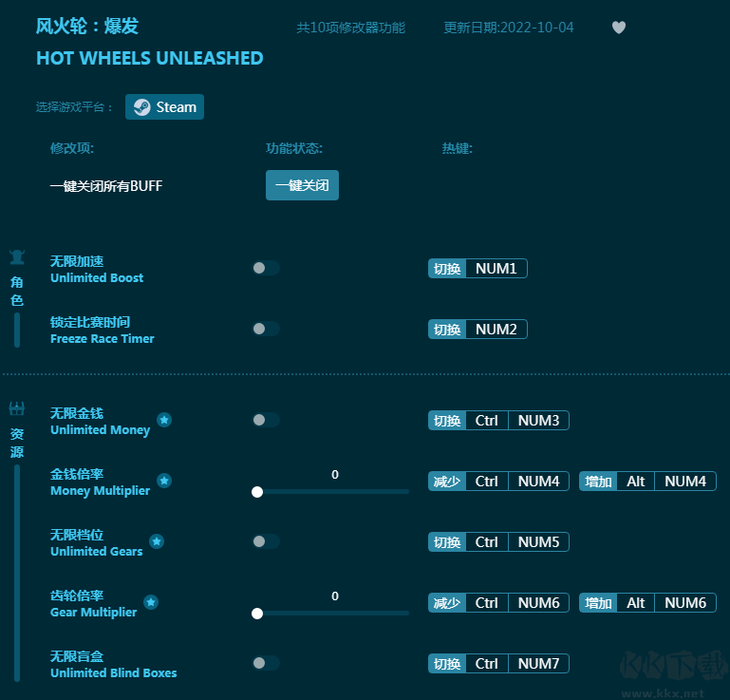This screenshot has width=730, height=700.
Task: Enable the Unlimited Boost toggle
Action: pyautogui.click(x=266, y=268)
